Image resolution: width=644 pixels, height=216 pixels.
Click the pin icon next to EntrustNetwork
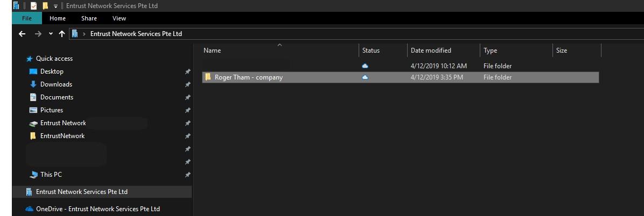click(x=188, y=135)
